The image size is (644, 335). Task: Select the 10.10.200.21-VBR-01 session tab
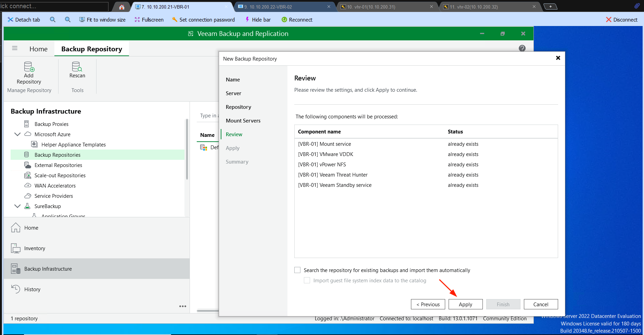pyautogui.click(x=181, y=7)
